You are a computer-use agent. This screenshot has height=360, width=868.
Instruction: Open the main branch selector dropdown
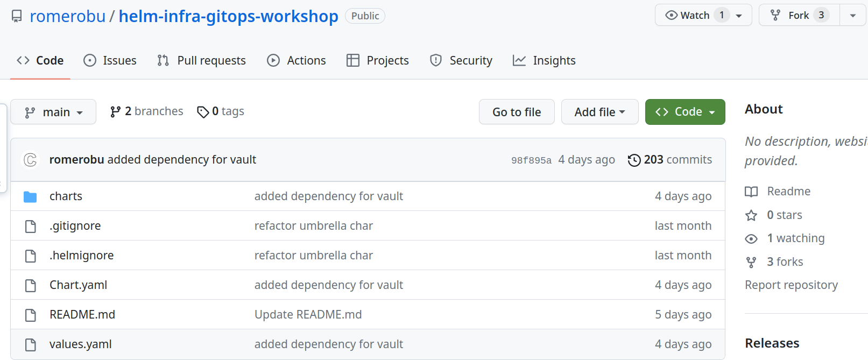53,112
